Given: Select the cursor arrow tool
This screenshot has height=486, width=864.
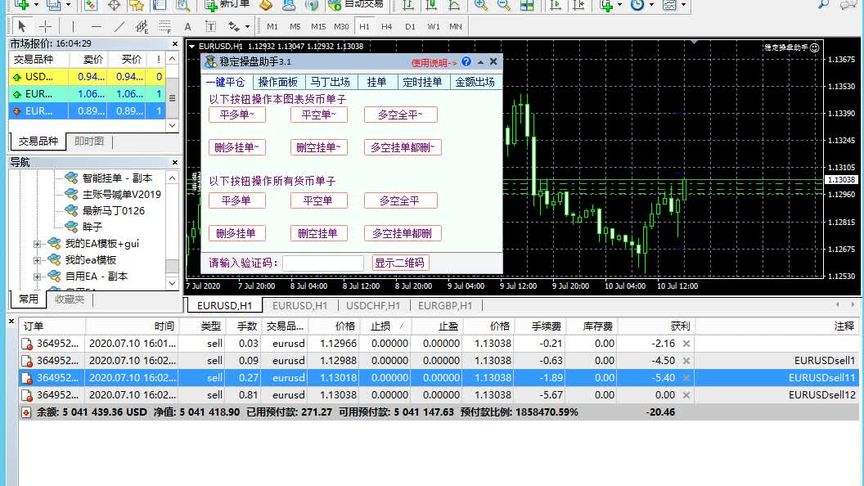Looking at the screenshot, I should coord(21,26).
